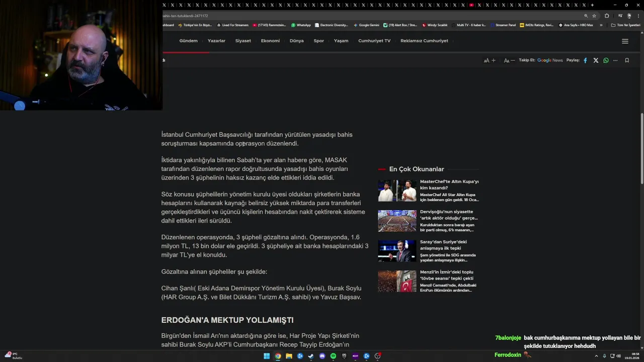The image size is (644, 362).
Task: Read MasterChef'te Altın Kupa'yı kim kazandı headline
Action: pyautogui.click(x=449, y=185)
